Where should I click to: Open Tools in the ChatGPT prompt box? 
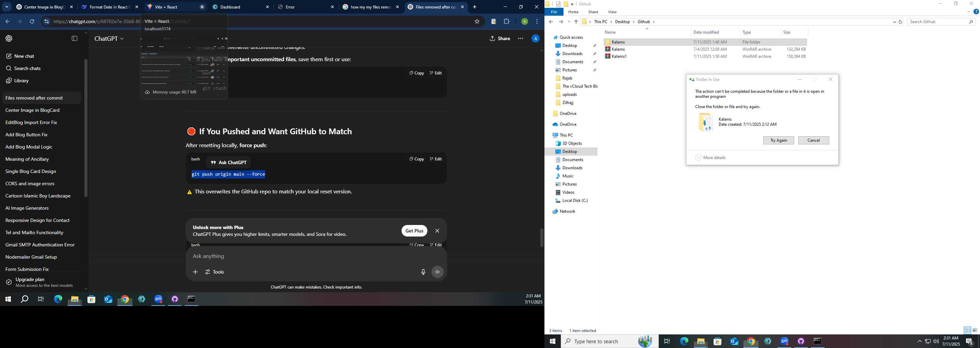pyautogui.click(x=215, y=272)
